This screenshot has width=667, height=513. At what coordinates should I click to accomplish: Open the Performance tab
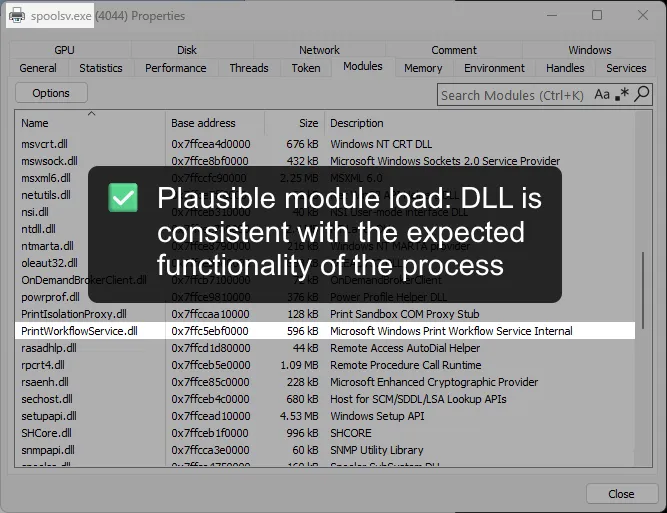click(176, 68)
